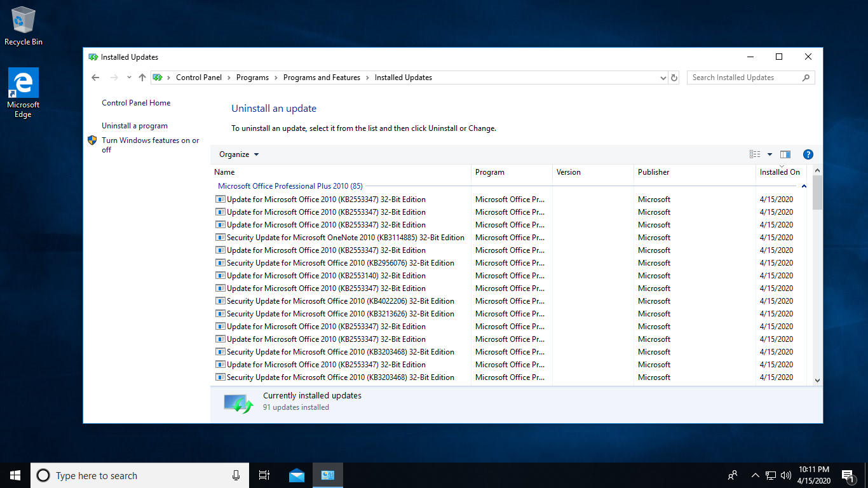Viewport: 868px width, 488px height.
Task: Open the Uninstall a program link
Action: (135, 126)
